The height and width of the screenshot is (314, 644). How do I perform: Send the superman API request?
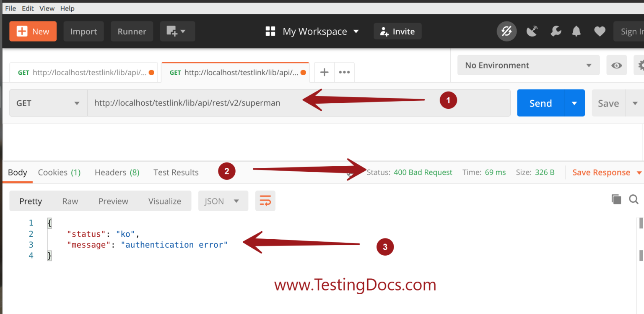coord(540,103)
